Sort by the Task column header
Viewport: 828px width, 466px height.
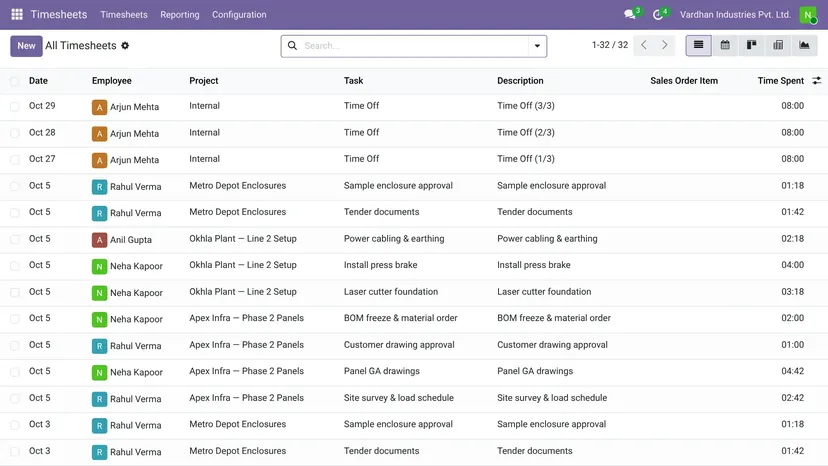click(353, 80)
